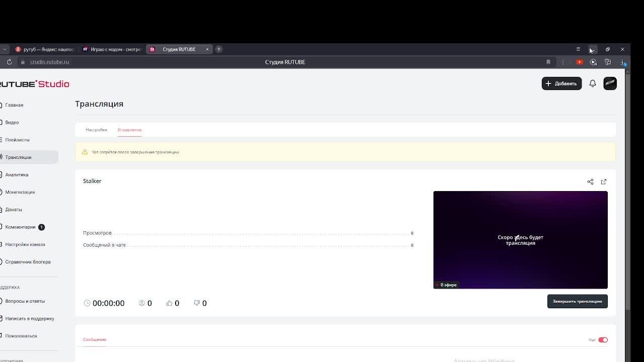
Task: Click the Сообщений в чате stat label
Action: pos(104,245)
